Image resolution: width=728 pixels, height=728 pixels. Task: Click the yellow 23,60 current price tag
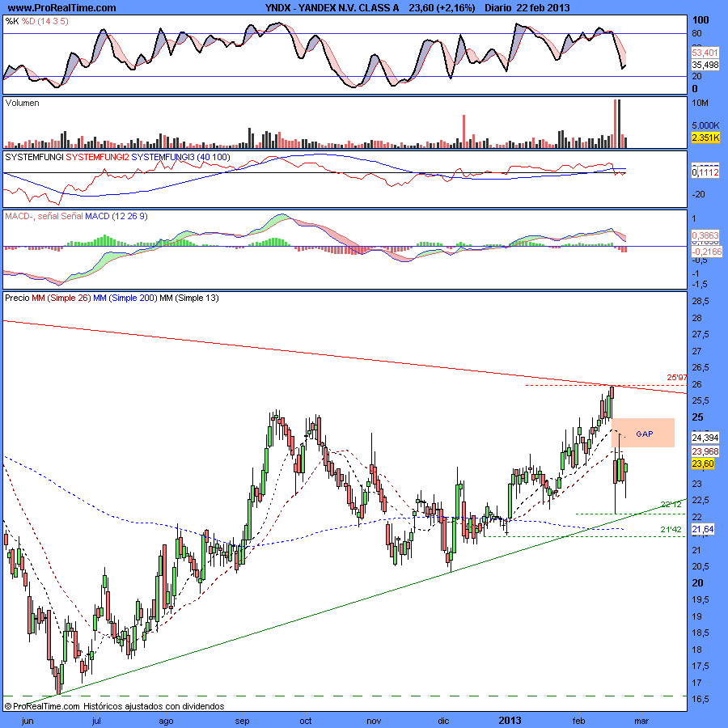coord(703,463)
